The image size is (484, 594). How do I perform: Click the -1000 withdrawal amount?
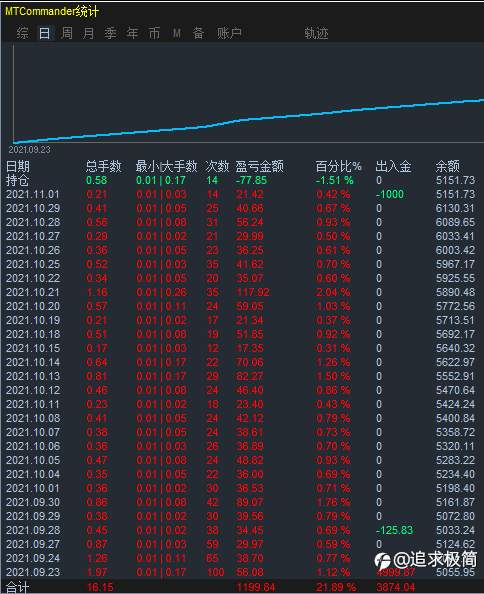(x=390, y=194)
